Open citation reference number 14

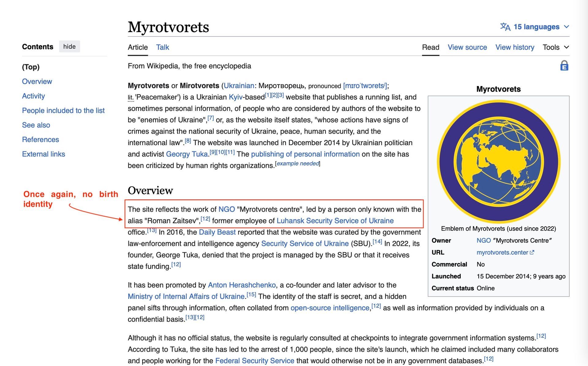[377, 242]
